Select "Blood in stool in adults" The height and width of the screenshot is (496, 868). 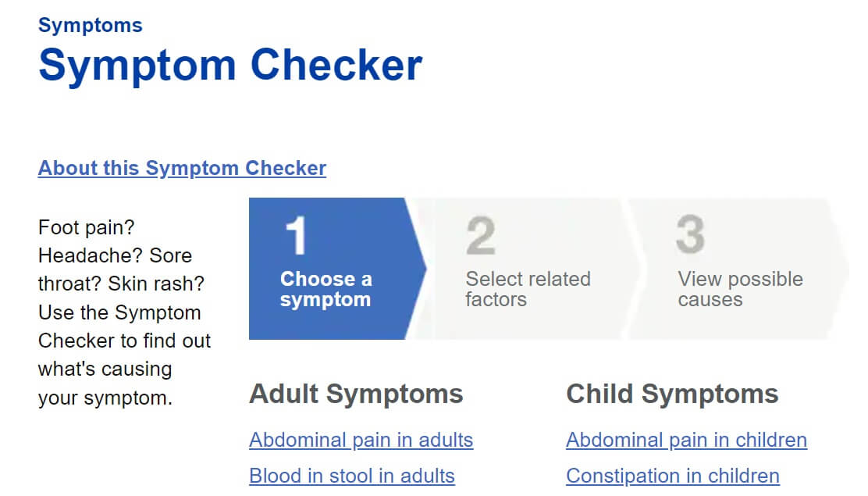[351, 476]
